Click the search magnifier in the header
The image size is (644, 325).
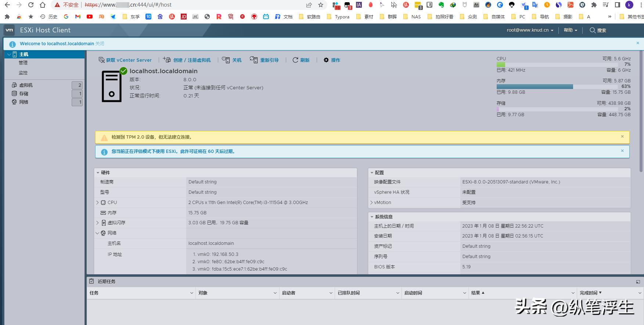(x=593, y=30)
